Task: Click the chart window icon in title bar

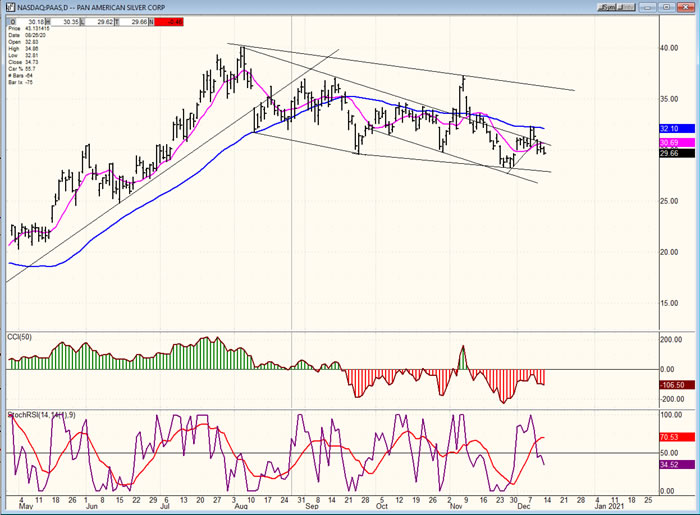Action: pos(7,7)
